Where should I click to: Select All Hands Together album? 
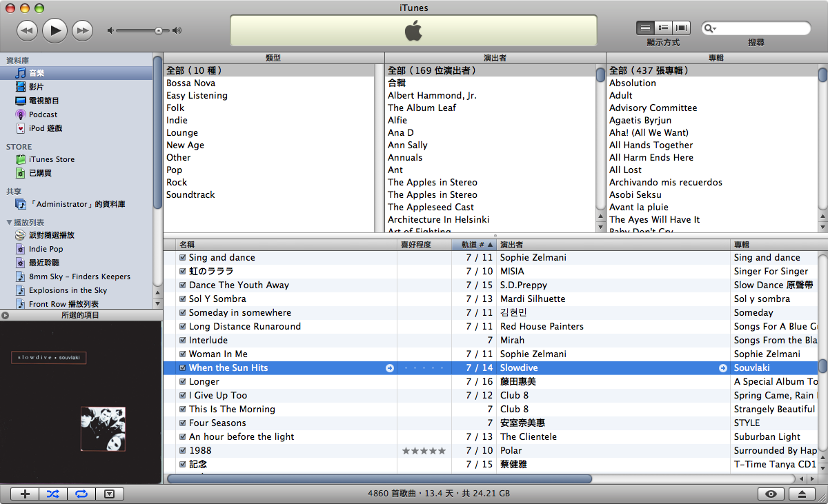(x=712, y=145)
